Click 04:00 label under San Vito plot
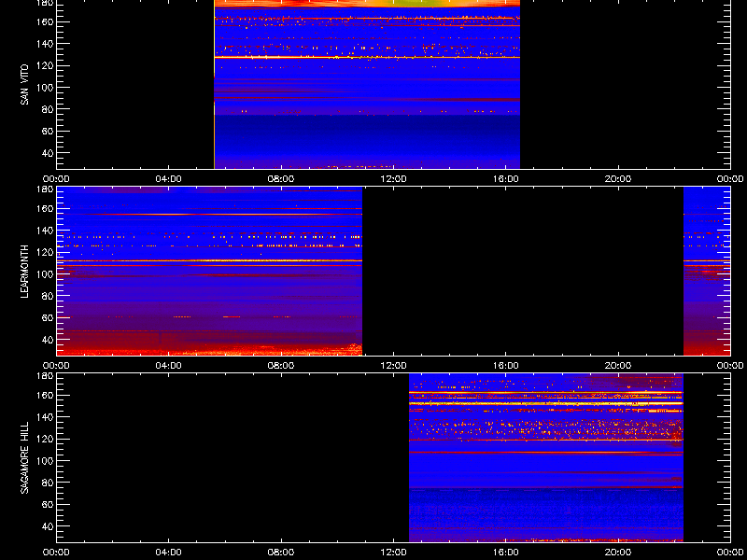Screen dimensions: 747x560 (169, 179)
